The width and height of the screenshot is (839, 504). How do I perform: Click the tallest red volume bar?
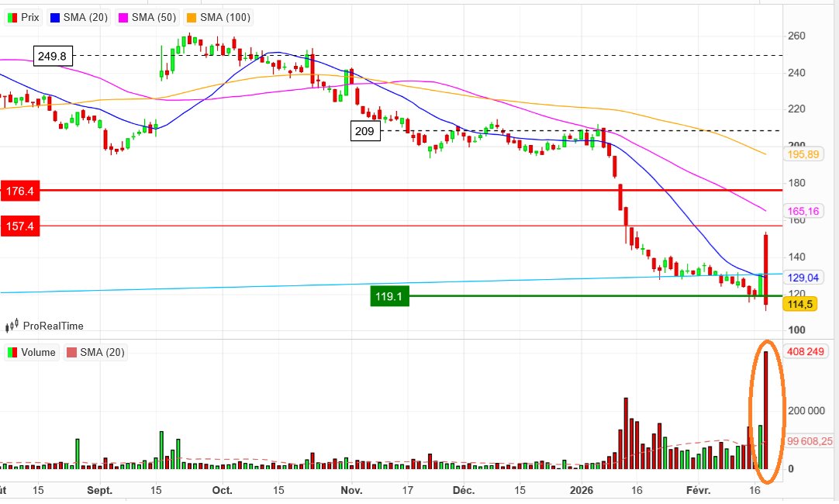765,410
